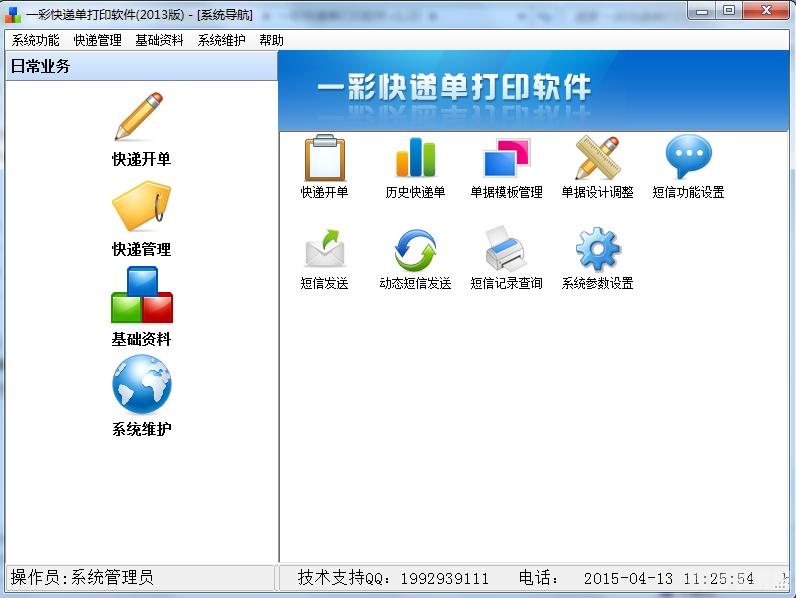Open the 系统维护 menu

(221, 40)
